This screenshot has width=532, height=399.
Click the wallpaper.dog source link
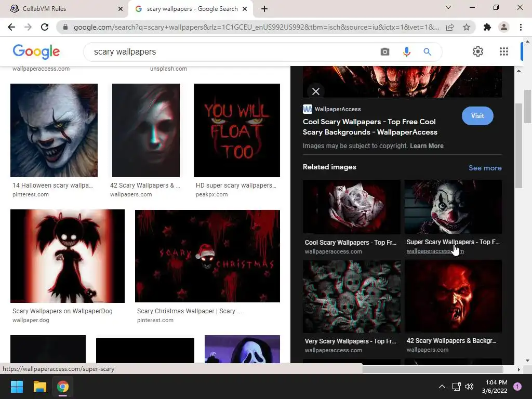[31, 320]
